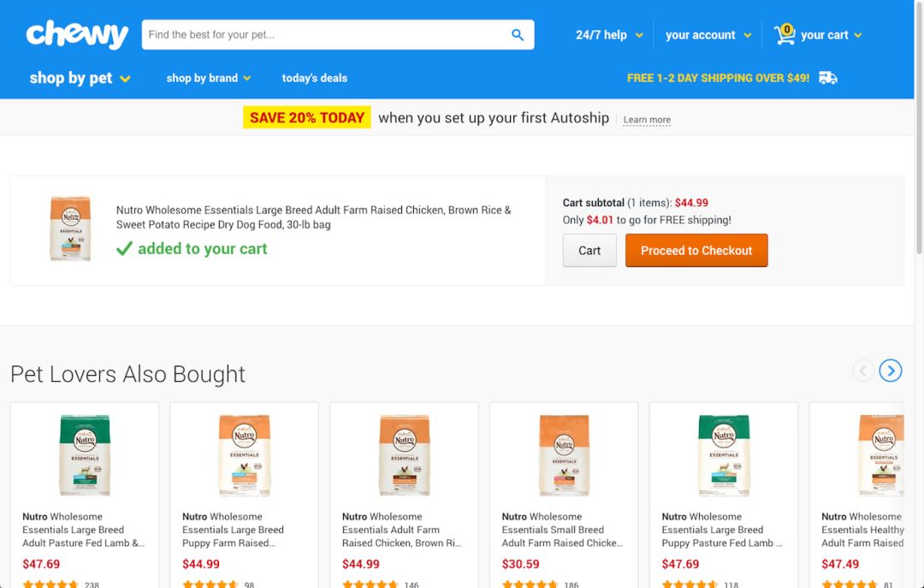The width and height of the screenshot is (924, 588).
Task: Expand the your account dropdown
Action: [x=708, y=35]
